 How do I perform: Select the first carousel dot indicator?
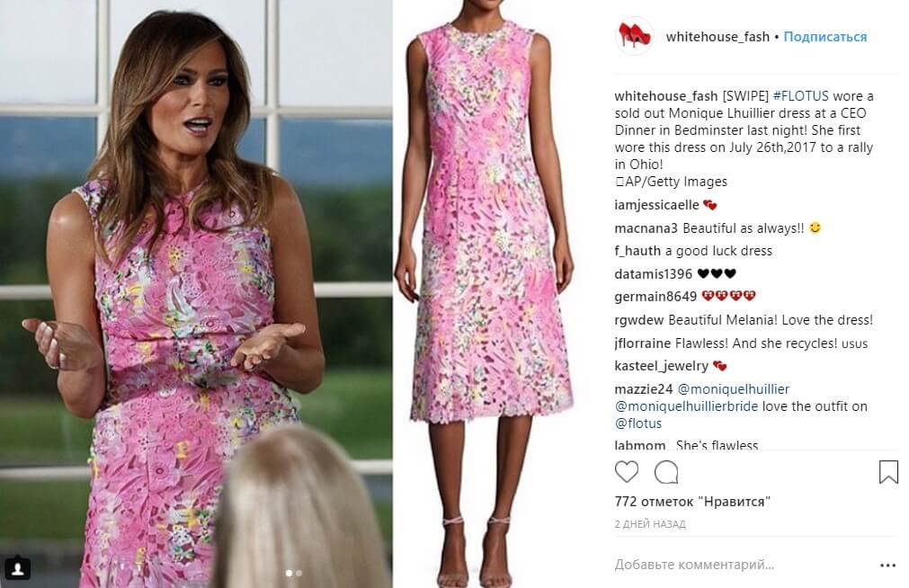click(x=289, y=573)
